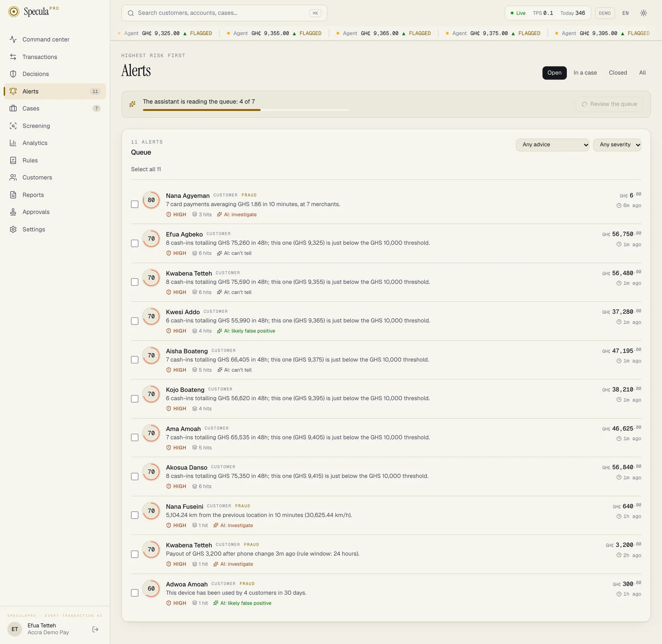
Task: Click the assistant sparkle icon in queue banner
Action: (132, 104)
